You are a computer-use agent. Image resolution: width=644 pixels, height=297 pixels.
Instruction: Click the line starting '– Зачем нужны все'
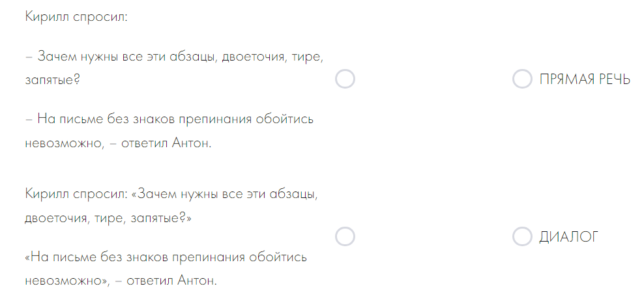[175, 56]
